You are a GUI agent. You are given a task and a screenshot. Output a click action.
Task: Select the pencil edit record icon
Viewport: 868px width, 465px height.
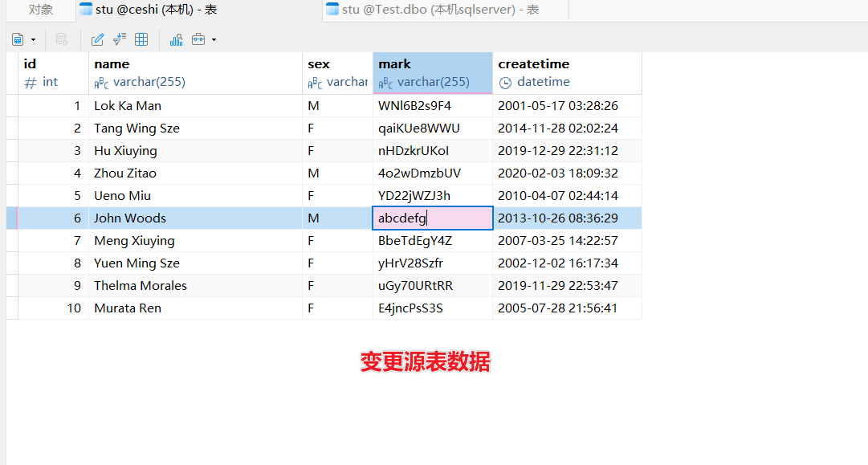(97, 39)
